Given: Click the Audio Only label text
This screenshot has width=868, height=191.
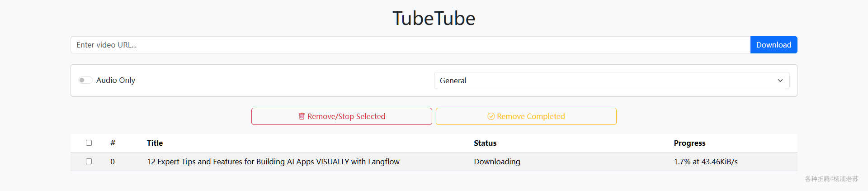Looking at the screenshot, I should click(x=116, y=80).
